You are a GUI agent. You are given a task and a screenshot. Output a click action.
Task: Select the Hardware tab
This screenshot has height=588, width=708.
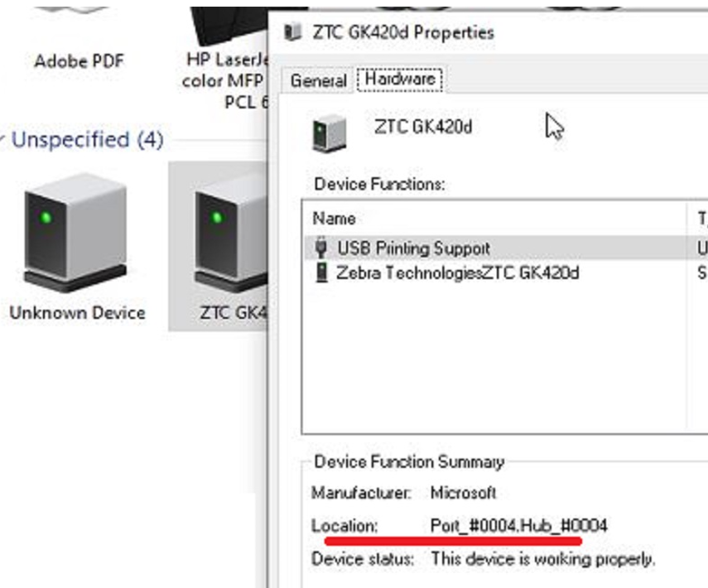[x=400, y=80]
